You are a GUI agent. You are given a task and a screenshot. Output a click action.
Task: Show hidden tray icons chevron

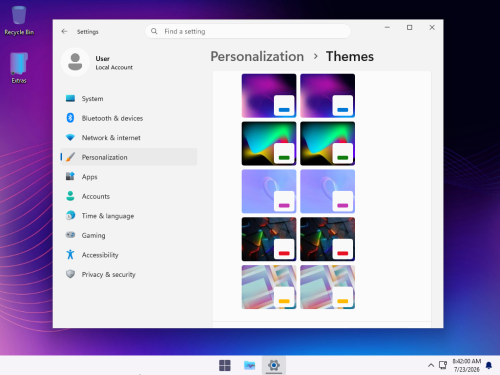(431, 365)
